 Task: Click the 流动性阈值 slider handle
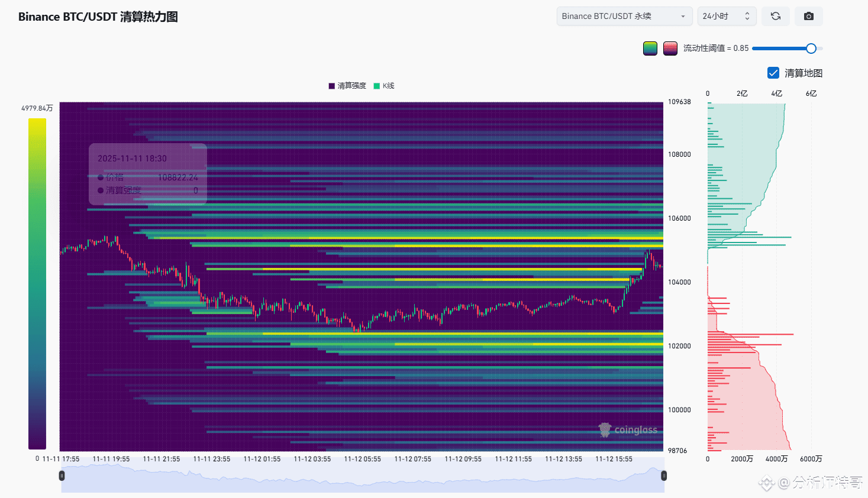[x=811, y=48]
